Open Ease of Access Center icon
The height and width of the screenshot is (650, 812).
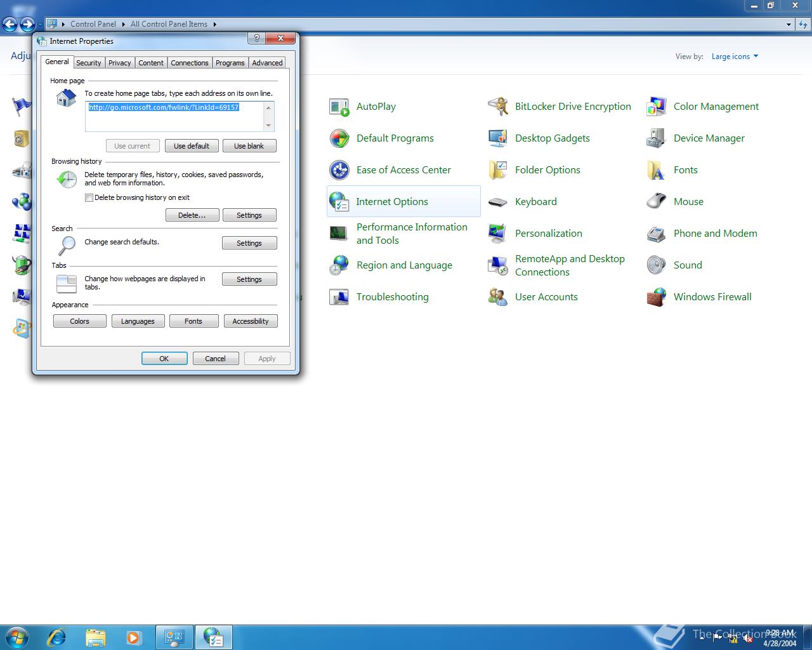point(339,170)
